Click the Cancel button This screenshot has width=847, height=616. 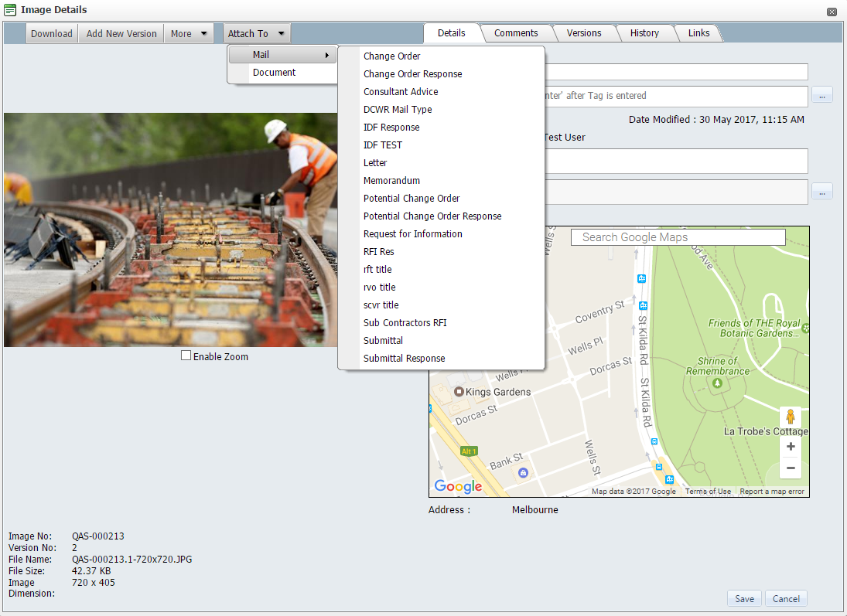point(786,599)
